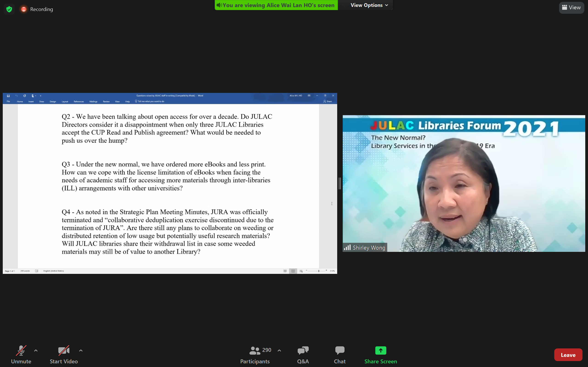Open the Participants list

(255, 355)
